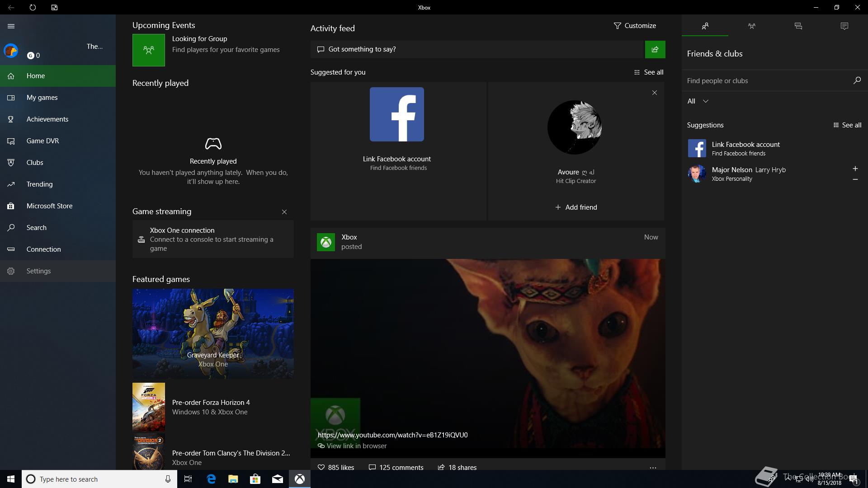The image size is (868, 488).
Task: Open 125 comments on the post
Action: (396, 467)
